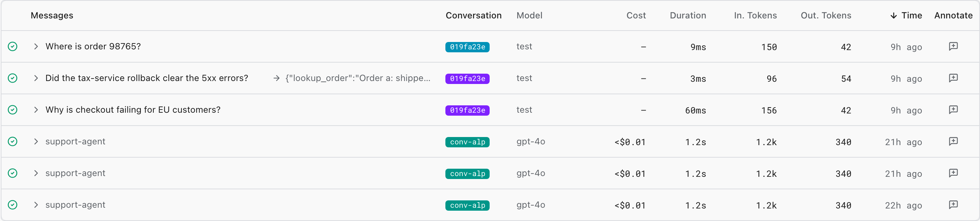The height and width of the screenshot is (221, 980).
Task: Expand the EU customers checkout row
Action: click(x=36, y=109)
